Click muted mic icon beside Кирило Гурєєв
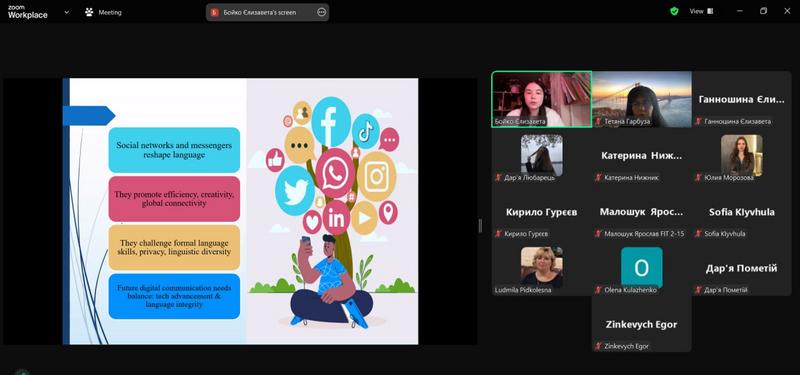 [x=498, y=234]
